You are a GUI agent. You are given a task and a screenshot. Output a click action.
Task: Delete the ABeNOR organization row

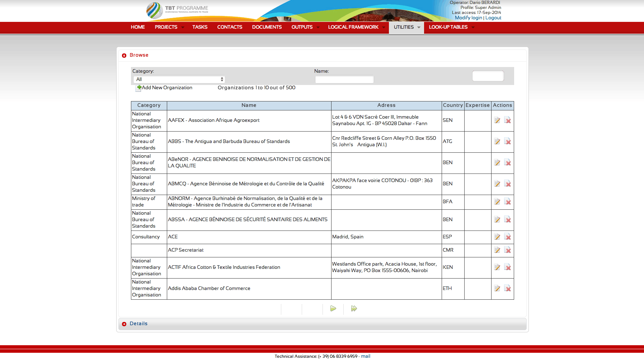(x=507, y=162)
